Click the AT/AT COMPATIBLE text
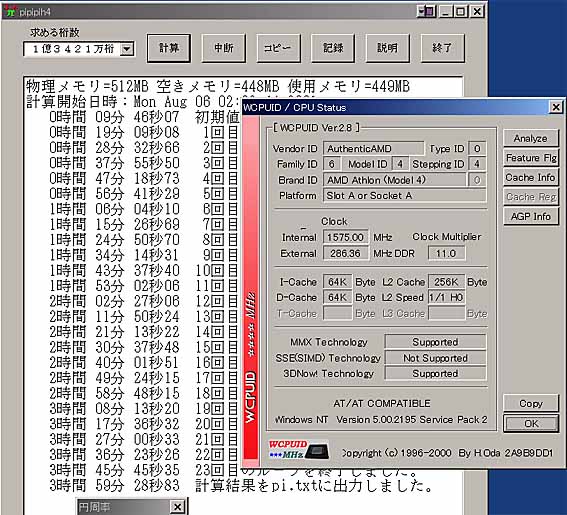The image size is (567, 515). (x=382, y=403)
